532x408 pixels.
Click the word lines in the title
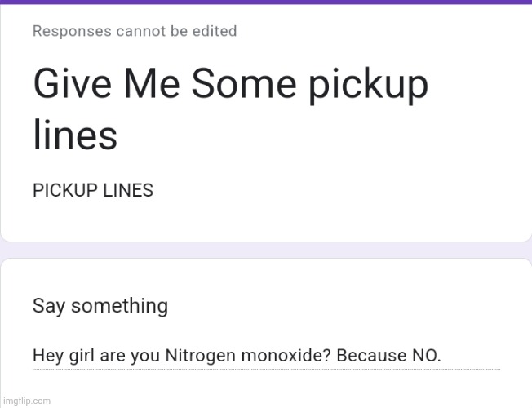(75, 135)
